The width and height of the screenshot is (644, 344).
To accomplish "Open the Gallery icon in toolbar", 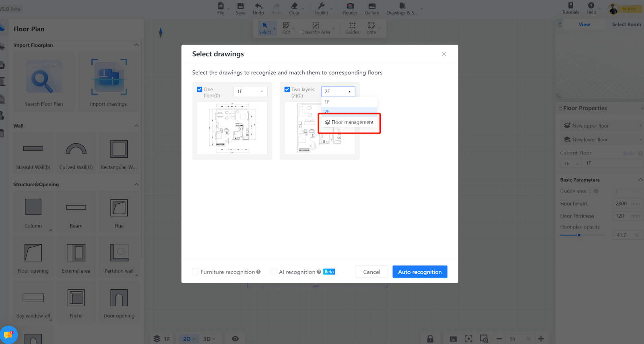I will coord(372,6).
